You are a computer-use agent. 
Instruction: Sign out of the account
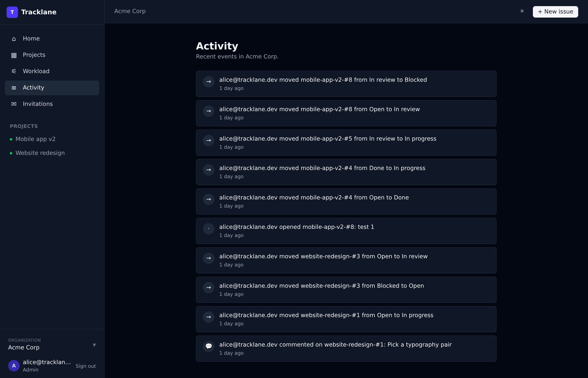86,366
